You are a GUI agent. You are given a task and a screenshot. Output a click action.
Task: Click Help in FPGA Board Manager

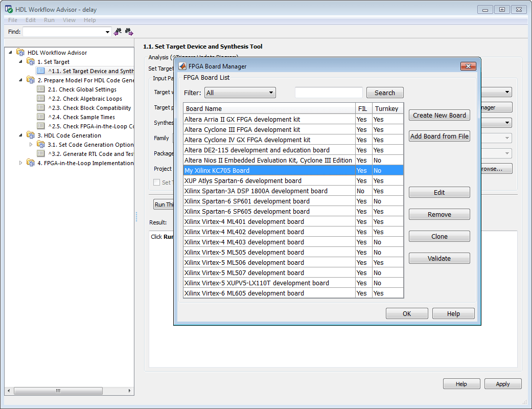tap(453, 313)
